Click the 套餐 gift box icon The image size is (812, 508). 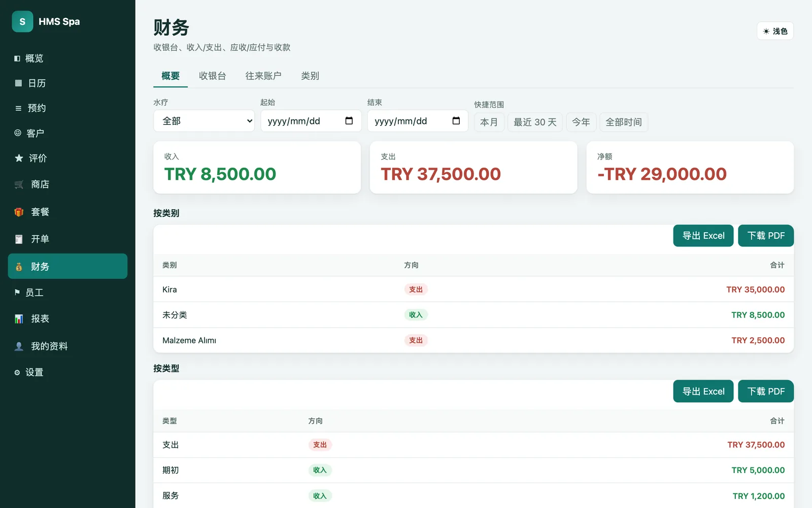click(19, 212)
